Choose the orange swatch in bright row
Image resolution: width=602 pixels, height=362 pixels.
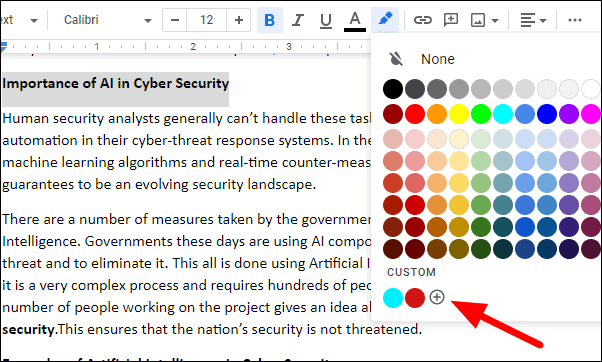click(x=437, y=114)
